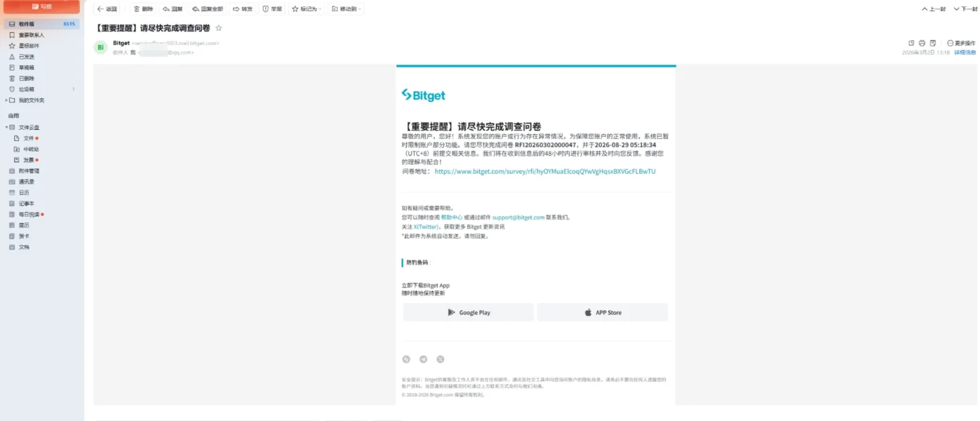Open 发票 under 文件云盘
980x421 pixels.
click(x=28, y=160)
